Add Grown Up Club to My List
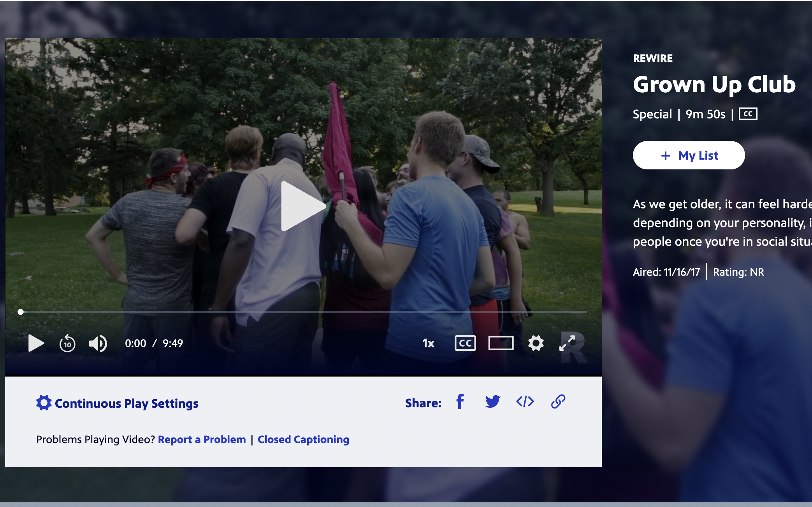Image resolution: width=812 pixels, height=507 pixels. tap(689, 155)
